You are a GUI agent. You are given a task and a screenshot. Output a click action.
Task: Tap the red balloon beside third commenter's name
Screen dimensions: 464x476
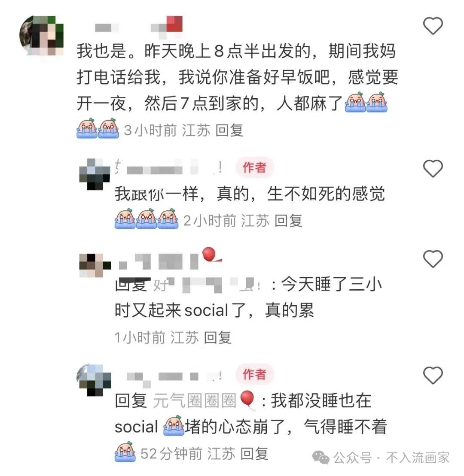(x=210, y=255)
